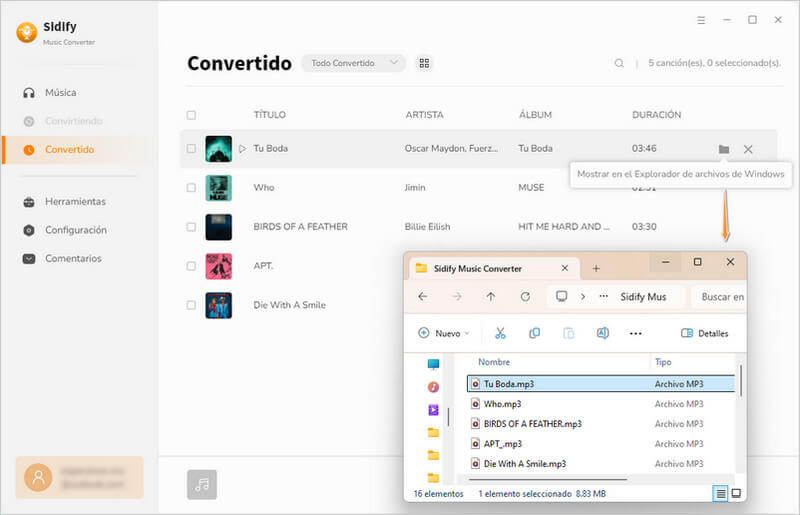Switch to grid view layout
Image resolution: width=800 pixels, height=515 pixels.
424,63
